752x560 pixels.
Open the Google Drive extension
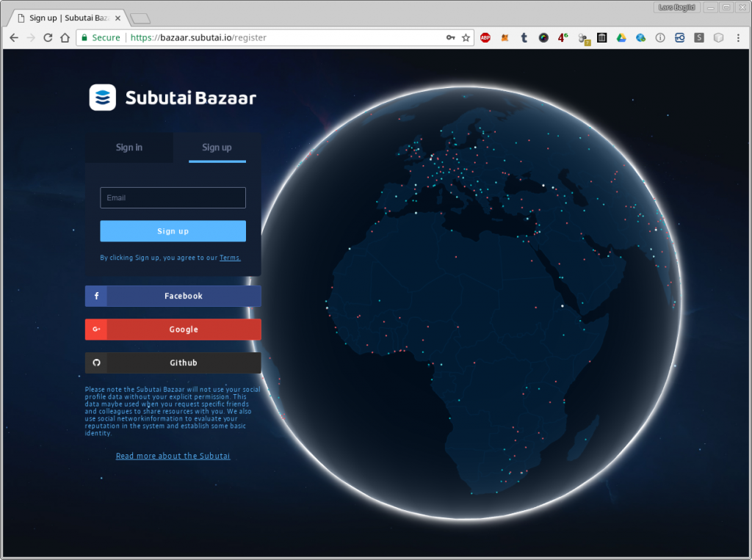pos(621,37)
